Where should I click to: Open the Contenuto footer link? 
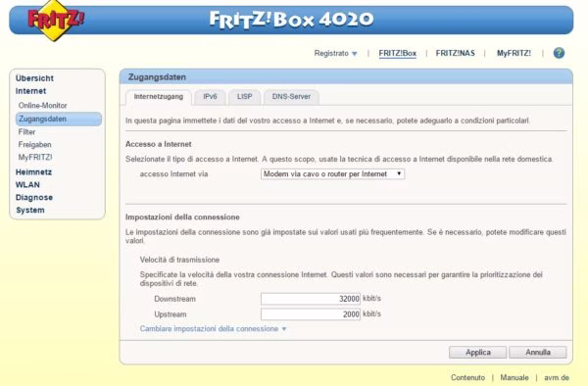pyautogui.click(x=467, y=377)
